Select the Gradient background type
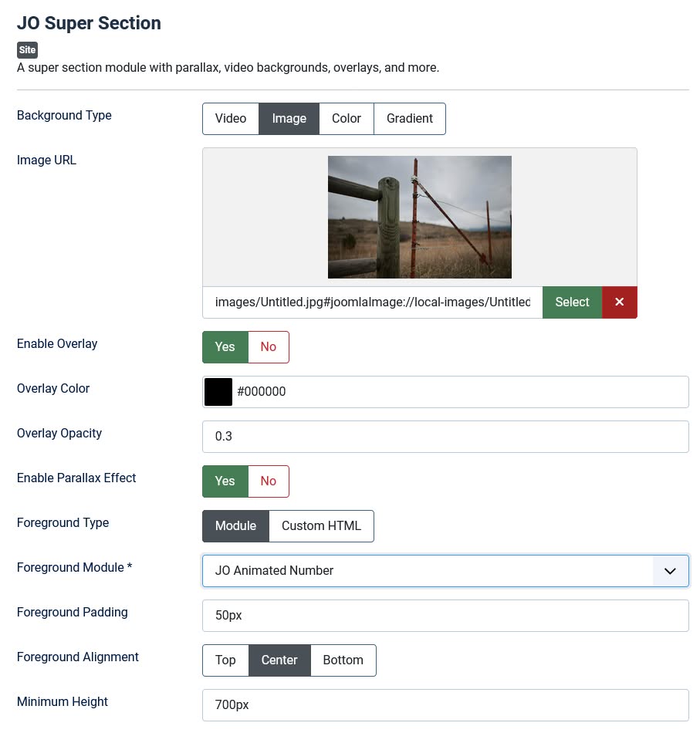700x743 pixels. point(409,118)
